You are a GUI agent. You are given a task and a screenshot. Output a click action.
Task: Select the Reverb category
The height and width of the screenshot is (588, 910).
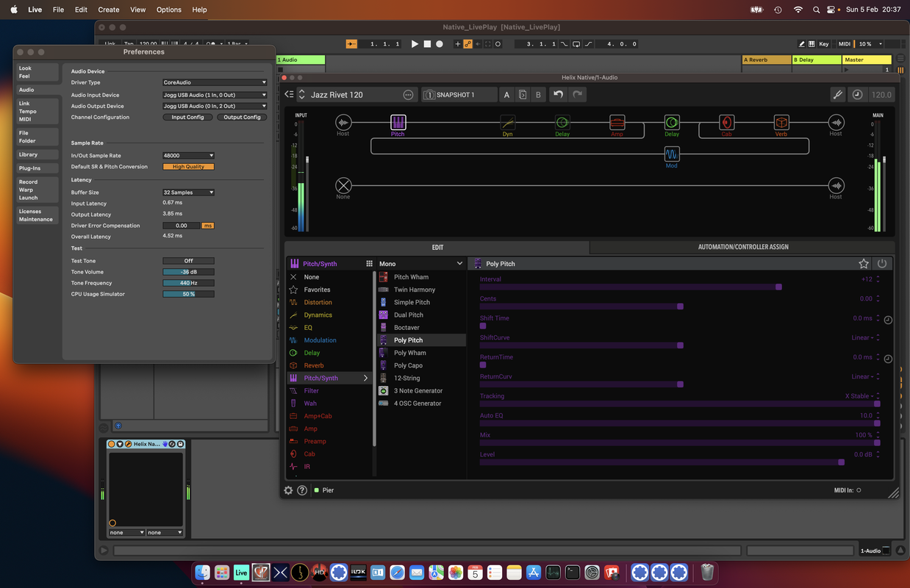pyautogui.click(x=329, y=365)
